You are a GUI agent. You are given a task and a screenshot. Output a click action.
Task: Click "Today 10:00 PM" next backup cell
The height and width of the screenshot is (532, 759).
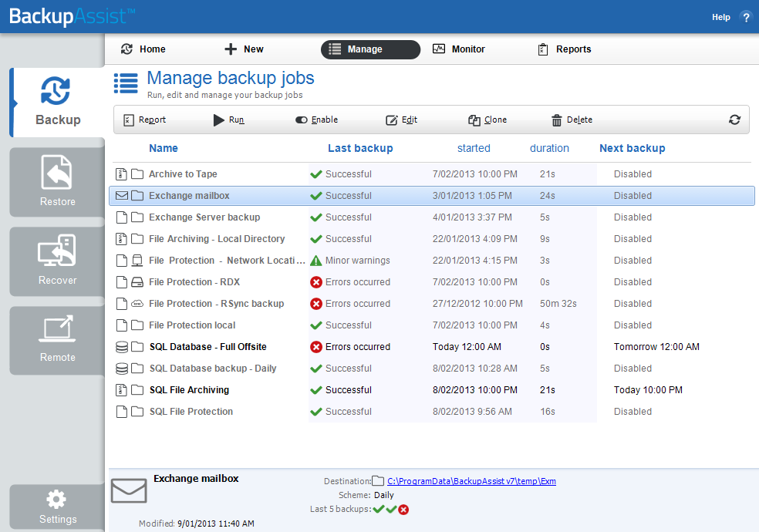[x=648, y=390]
